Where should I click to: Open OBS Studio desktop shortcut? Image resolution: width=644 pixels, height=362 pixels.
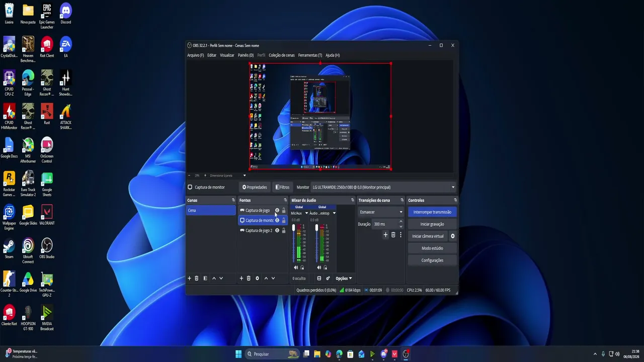47,248
